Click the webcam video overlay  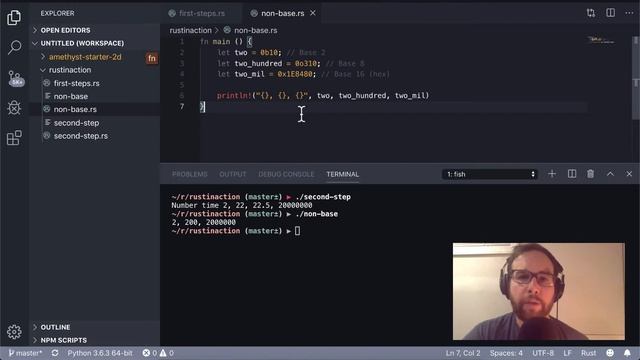pos(538,291)
